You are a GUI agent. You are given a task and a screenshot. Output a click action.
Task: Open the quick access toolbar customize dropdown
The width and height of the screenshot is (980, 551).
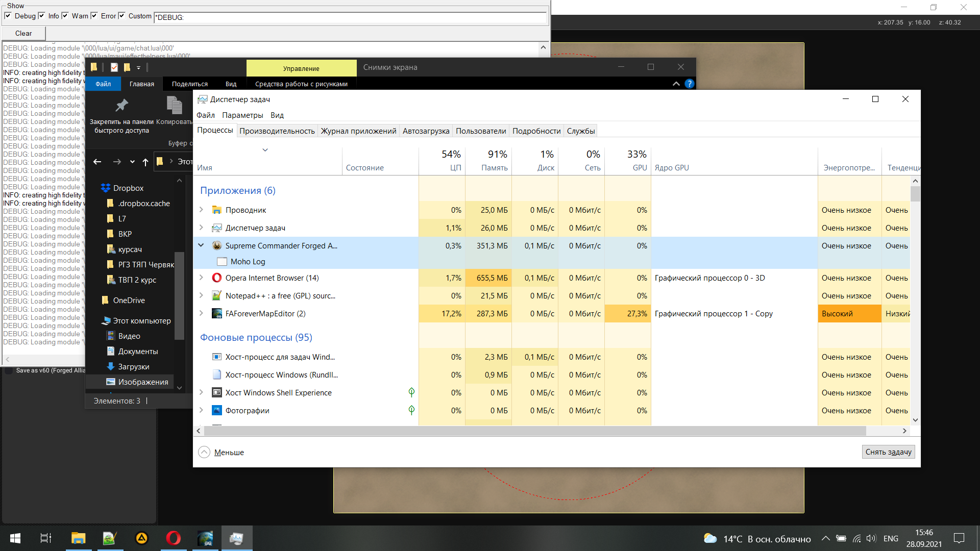138,67
